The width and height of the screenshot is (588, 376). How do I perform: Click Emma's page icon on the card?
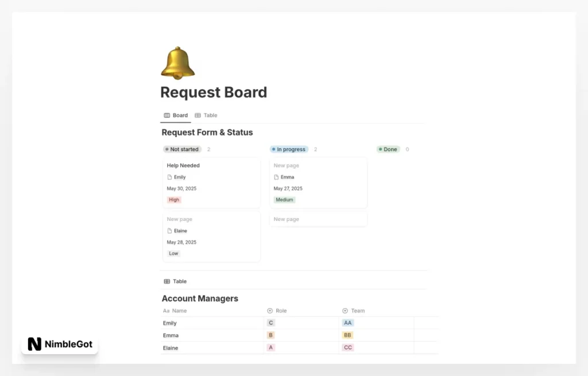276,177
